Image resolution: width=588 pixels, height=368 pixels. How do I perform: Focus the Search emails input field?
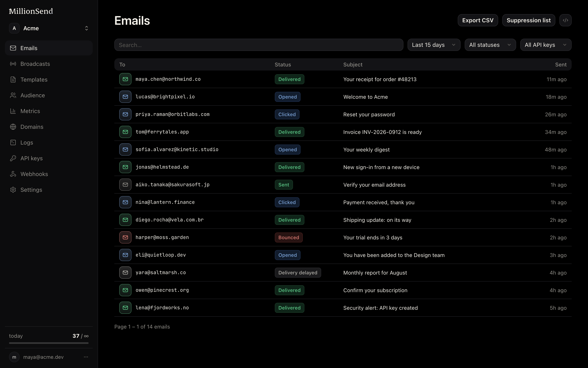(x=258, y=45)
